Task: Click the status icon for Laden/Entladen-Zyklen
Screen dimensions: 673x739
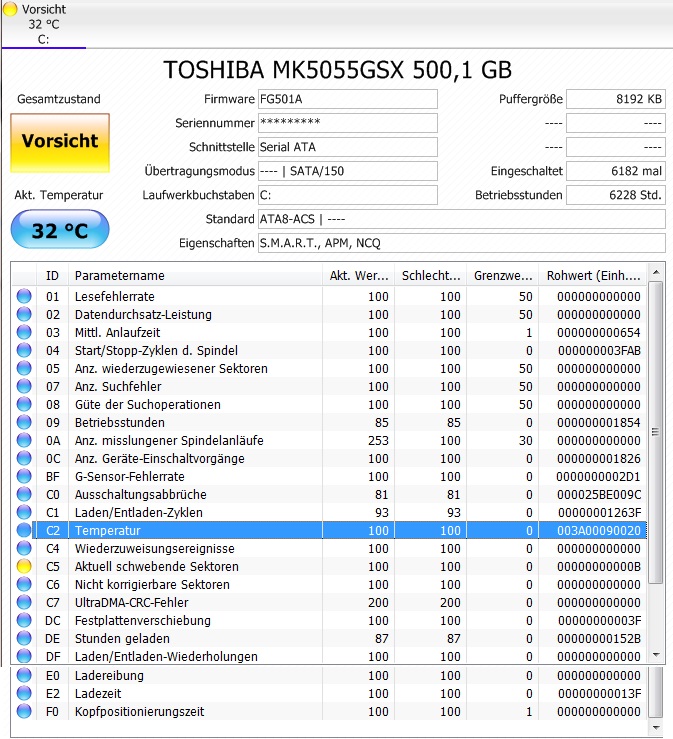Action: click(24, 512)
